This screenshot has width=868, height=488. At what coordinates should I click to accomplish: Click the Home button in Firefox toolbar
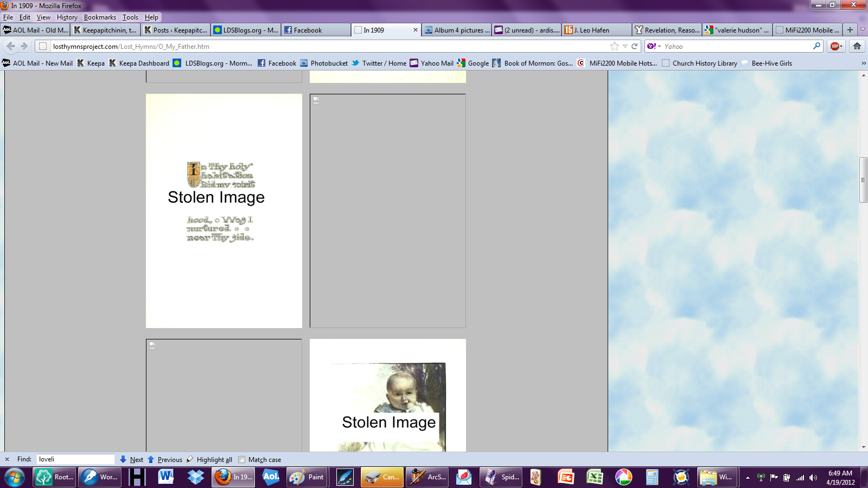857,46
